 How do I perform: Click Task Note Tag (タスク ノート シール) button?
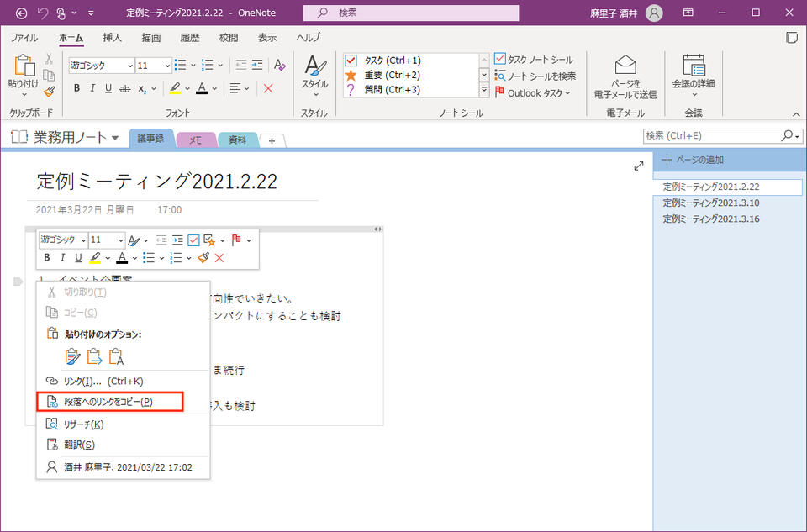(534, 60)
